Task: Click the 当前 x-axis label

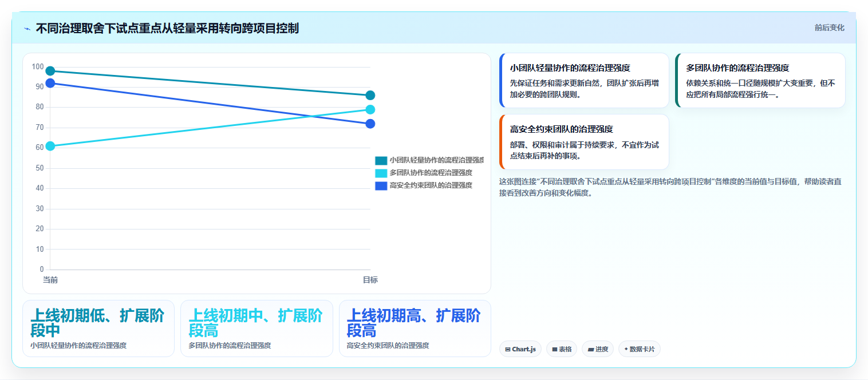Action: tap(50, 280)
